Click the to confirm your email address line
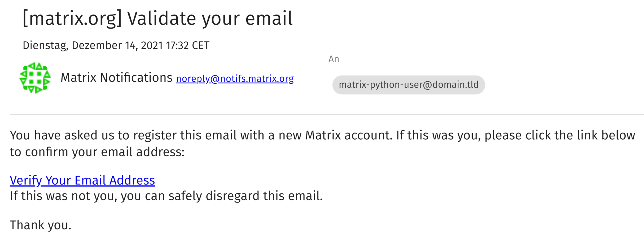The height and width of the screenshot is (245, 644). pos(97,152)
